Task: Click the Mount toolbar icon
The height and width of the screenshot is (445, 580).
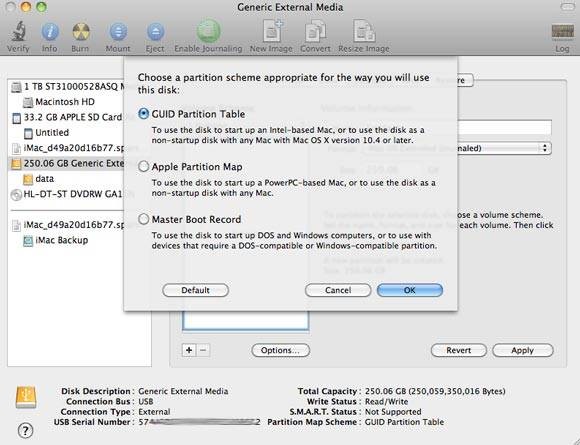Action: pos(118,32)
